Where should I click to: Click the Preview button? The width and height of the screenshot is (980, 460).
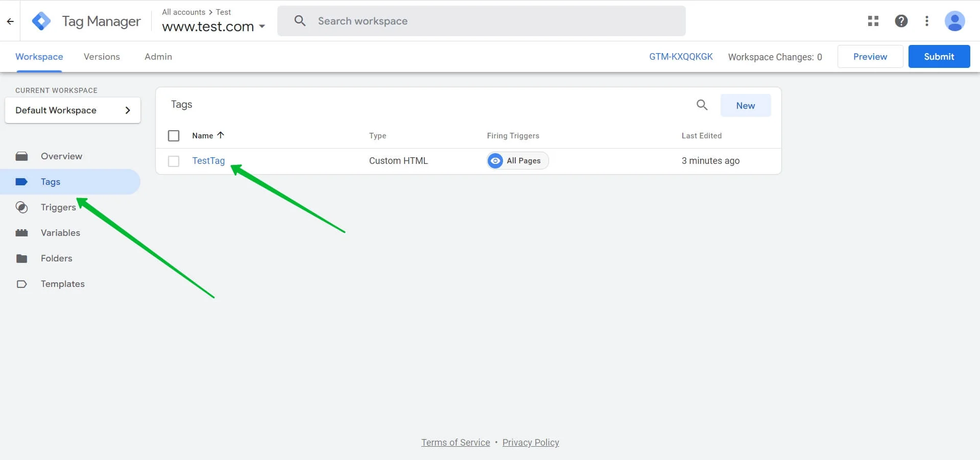870,57
